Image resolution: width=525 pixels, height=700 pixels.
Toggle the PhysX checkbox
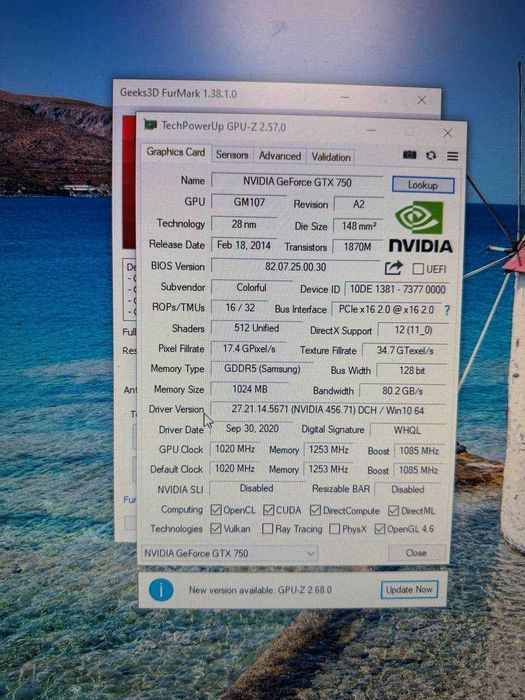tap(334, 529)
